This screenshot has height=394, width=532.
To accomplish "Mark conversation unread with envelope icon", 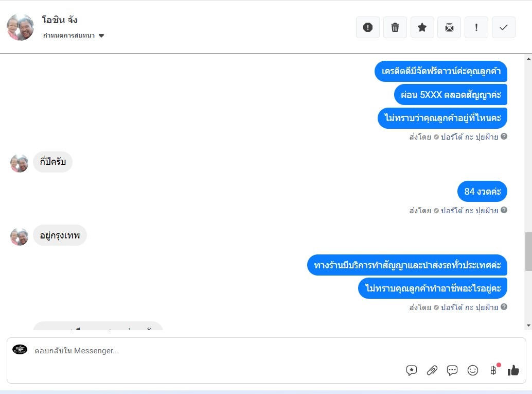I will tap(449, 27).
